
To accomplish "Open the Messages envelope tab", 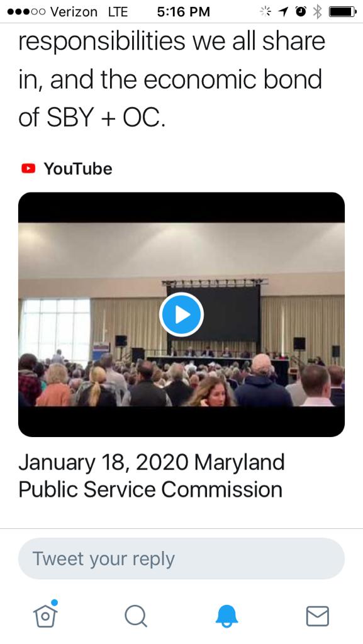I will [318, 616].
